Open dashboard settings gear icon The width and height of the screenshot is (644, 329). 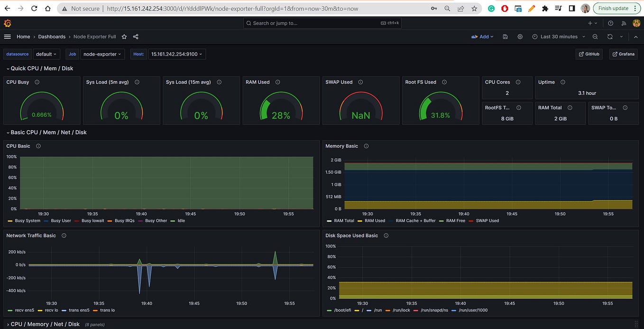[x=520, y=37]
